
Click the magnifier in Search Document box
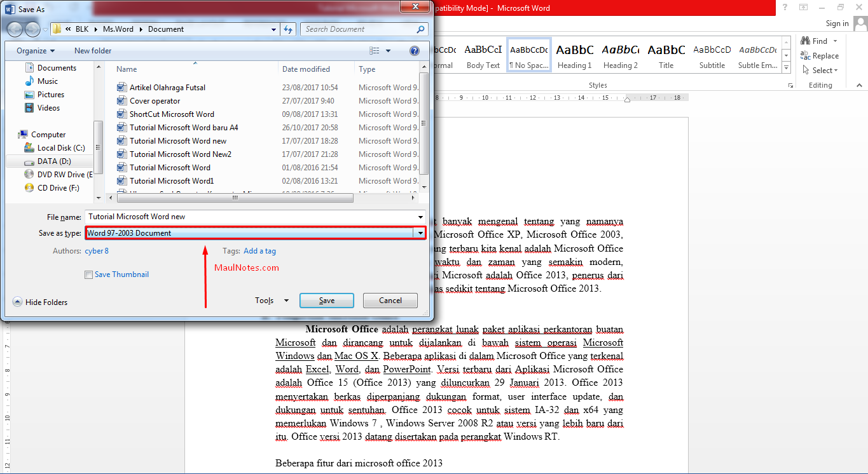420,29
